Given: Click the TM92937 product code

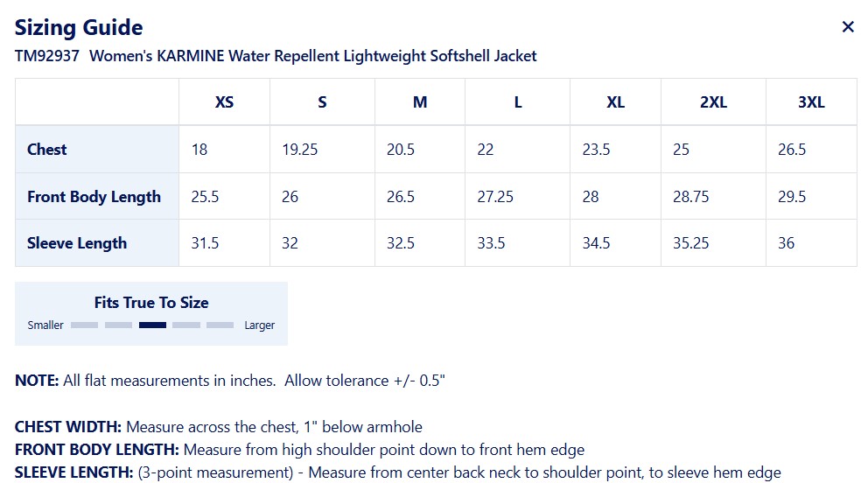Looking at the screenshot, I should 47,56.
